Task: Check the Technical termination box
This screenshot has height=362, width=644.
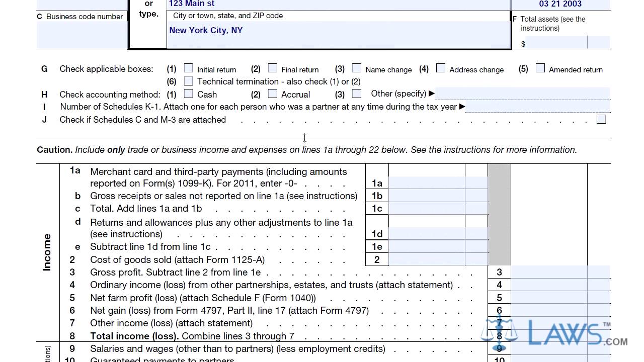Action: pos(189,81)
